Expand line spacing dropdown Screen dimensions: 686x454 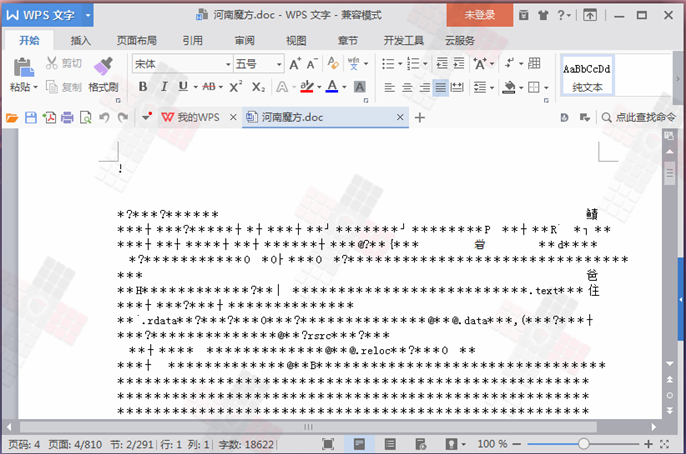point(492,87)
